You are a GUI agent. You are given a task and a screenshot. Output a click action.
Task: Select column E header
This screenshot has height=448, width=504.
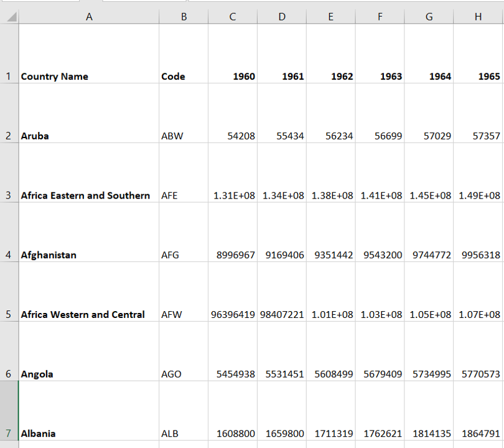click(x=331, y=17)
